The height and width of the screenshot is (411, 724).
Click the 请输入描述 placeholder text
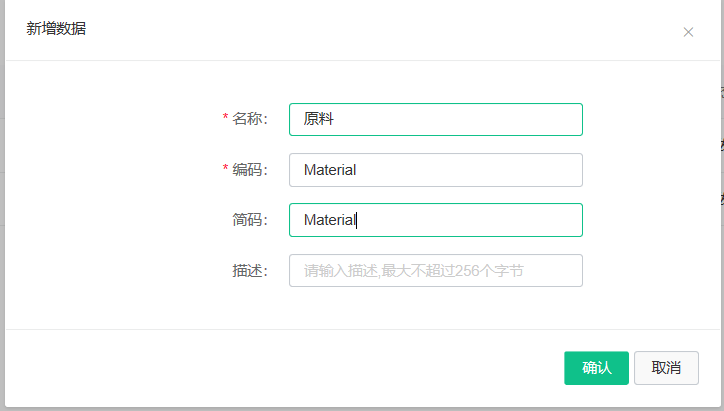(414, 271)
